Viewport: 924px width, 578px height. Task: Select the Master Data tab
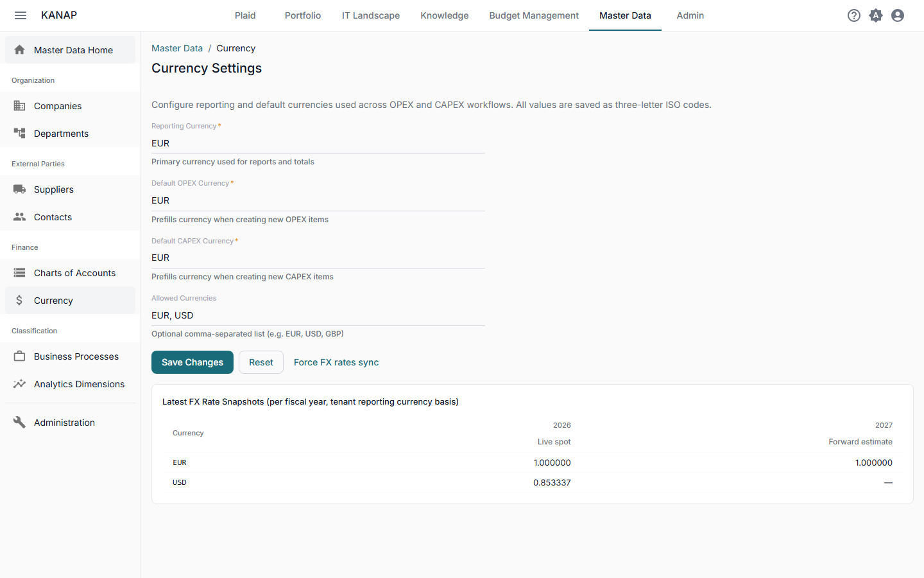[x=625, y=15]
